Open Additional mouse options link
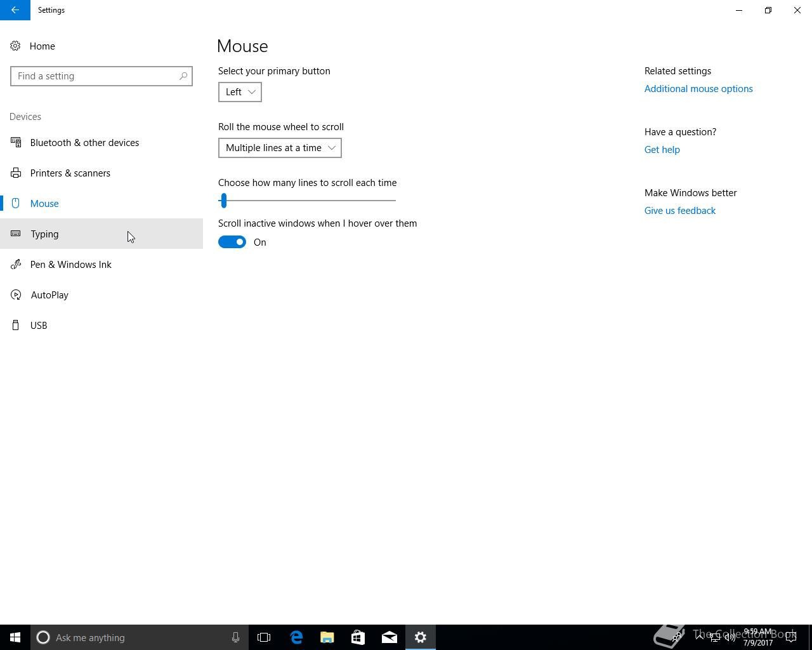The height and width of the screenshot is (650, 812). coord(698,89)
